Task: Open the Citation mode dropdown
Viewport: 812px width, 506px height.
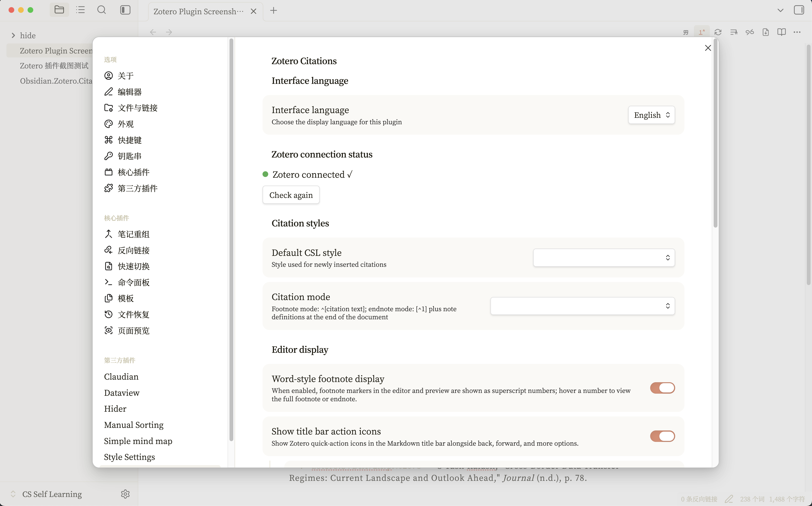Action: pos(583,306)
